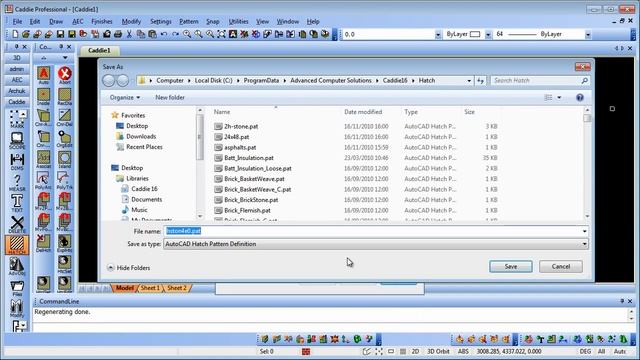Select the DELETE tool
The width and height of the screenshot is (640, 360).
[17, 224]
